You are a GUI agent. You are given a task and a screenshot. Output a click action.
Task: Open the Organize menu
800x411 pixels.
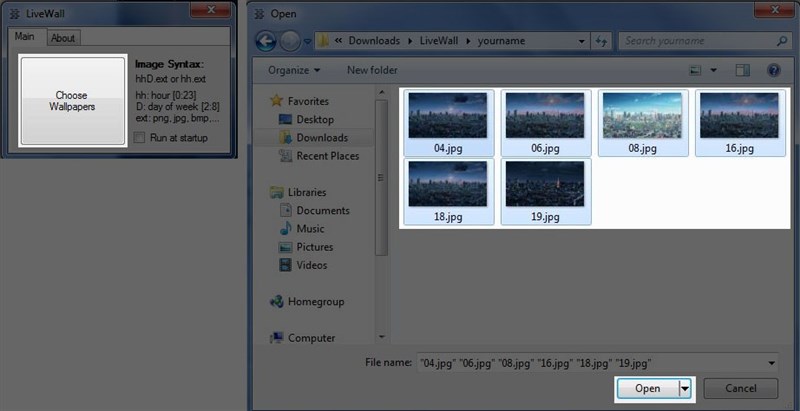(x=294, y=70)
